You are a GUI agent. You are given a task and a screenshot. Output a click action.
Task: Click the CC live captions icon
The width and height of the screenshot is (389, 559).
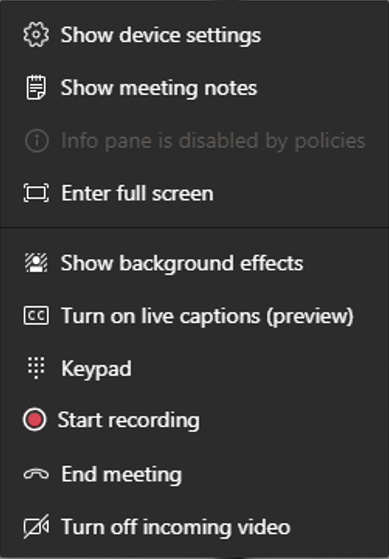coord(36,316)
